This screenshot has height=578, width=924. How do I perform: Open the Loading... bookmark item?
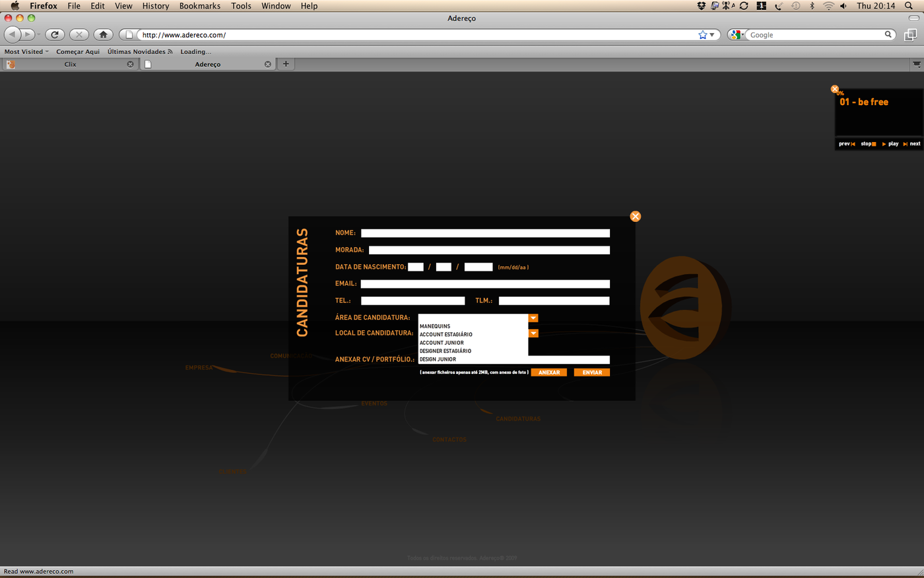pos(195,52)
